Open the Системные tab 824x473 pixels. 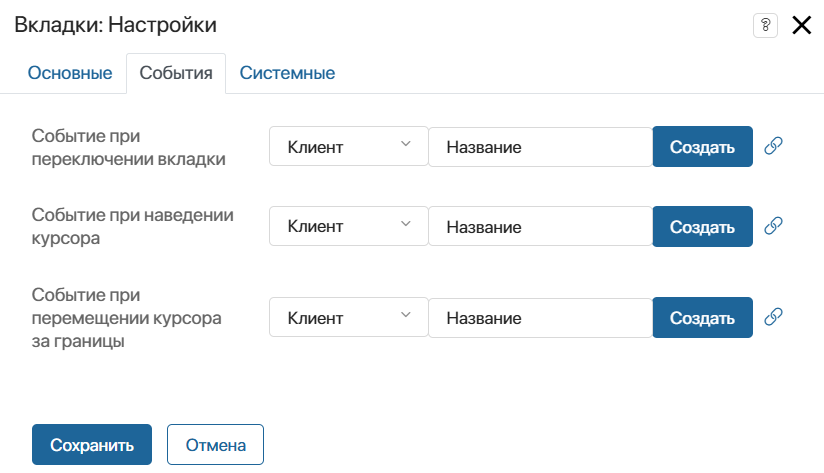click(x=287, y=73)
